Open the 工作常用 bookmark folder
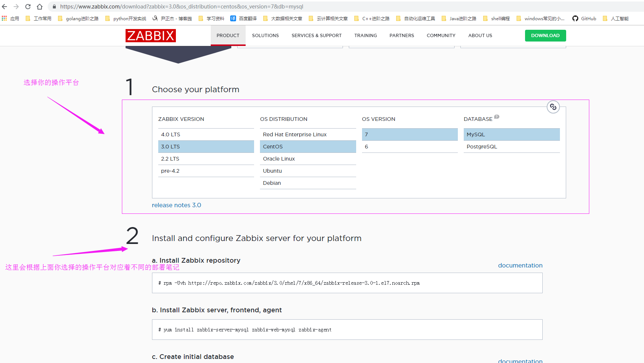 (x=39, y=18)
